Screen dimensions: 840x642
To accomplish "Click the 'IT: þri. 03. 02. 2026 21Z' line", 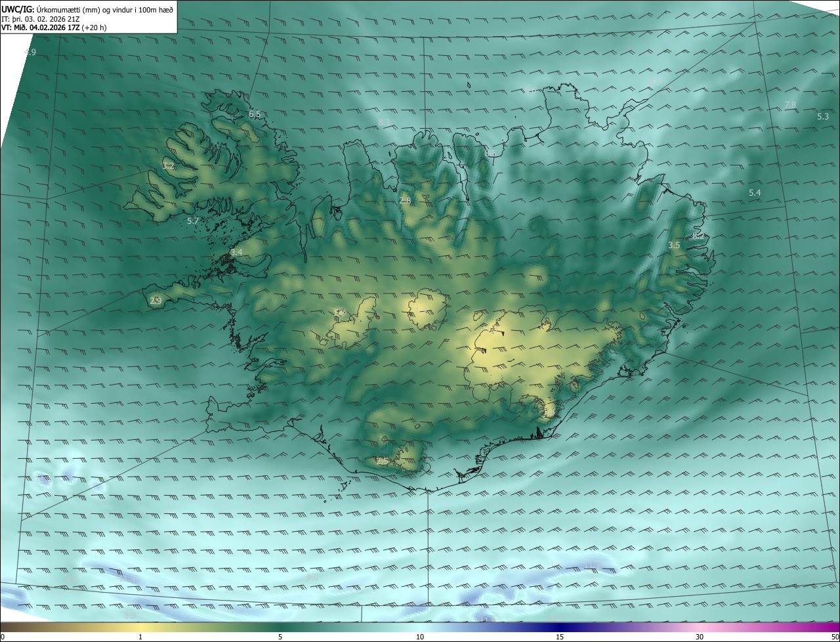I will 41,19.
